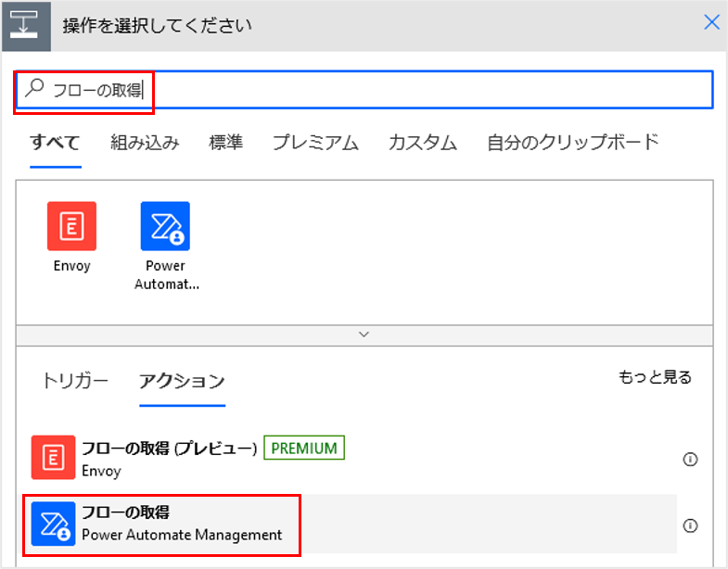
Task: Open info for Envoy フローの取得 action
Action: coord(689,459)
